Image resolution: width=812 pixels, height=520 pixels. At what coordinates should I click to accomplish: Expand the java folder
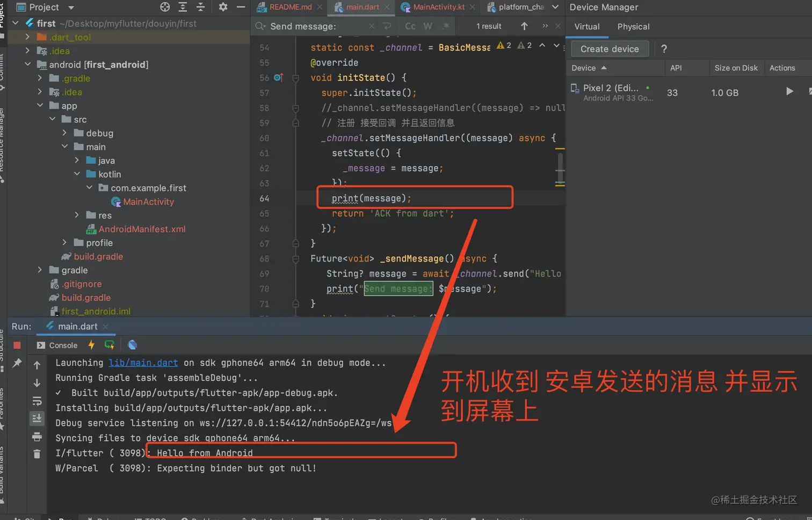click(x=77, y=160)
